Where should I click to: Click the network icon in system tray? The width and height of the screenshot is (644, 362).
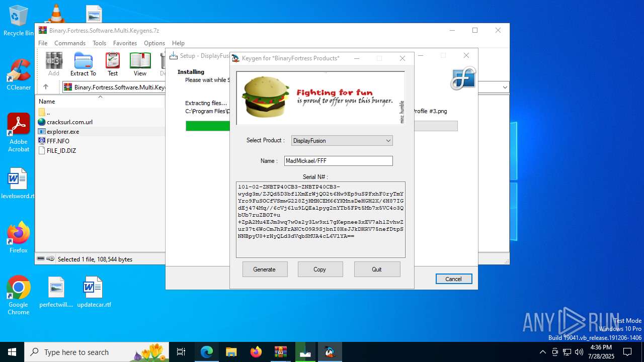coord(567,352)
